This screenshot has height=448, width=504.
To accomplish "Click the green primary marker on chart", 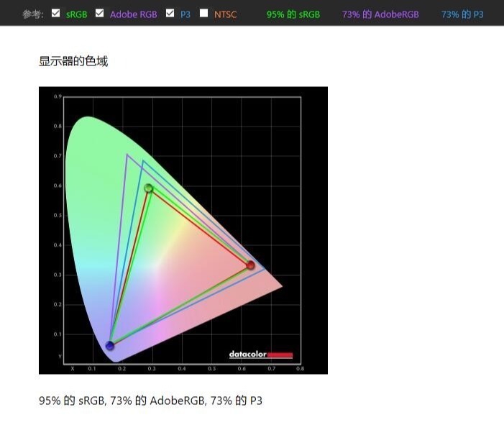I will click(149, 188).
